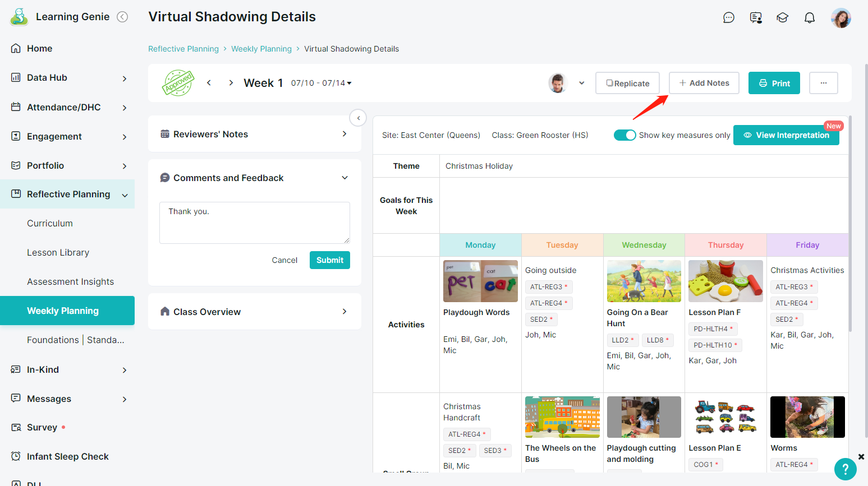868x486 pixels.
Task: Collapse the Reflective Planning submenu
Action: coord(125,195)
